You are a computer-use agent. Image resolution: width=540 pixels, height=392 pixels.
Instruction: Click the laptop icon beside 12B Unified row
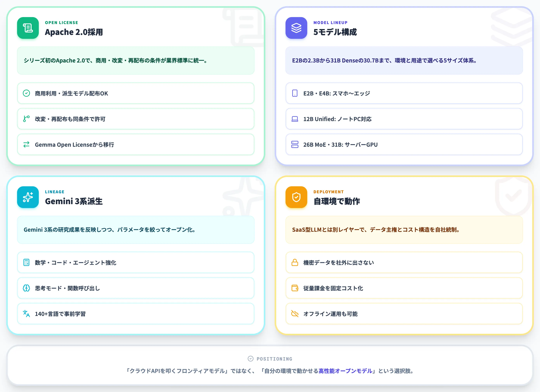295,119
